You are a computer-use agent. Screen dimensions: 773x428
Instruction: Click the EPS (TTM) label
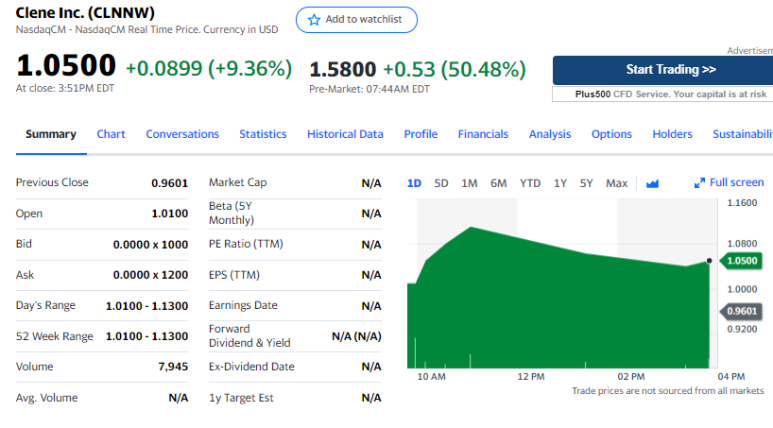tap(234, 275)
